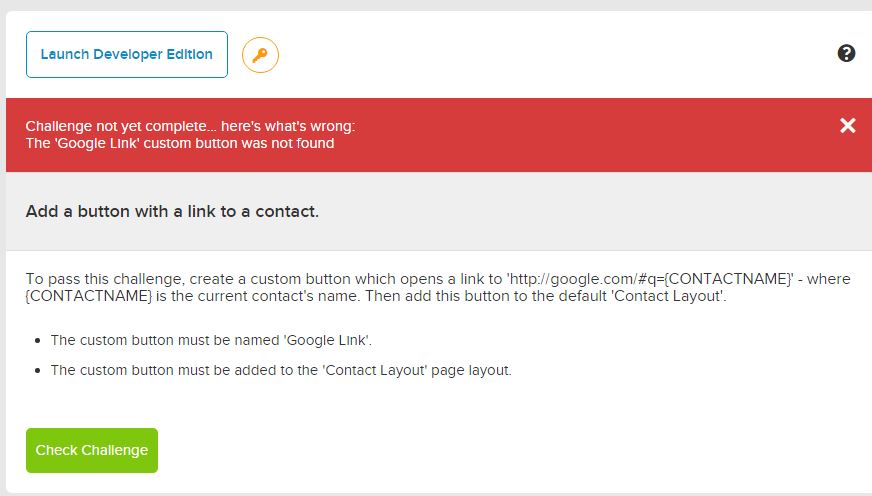The height and width of the screenshot is (496, 872).
Task: Click the 'Add a button with a link' heading
Action: [172, 212]
